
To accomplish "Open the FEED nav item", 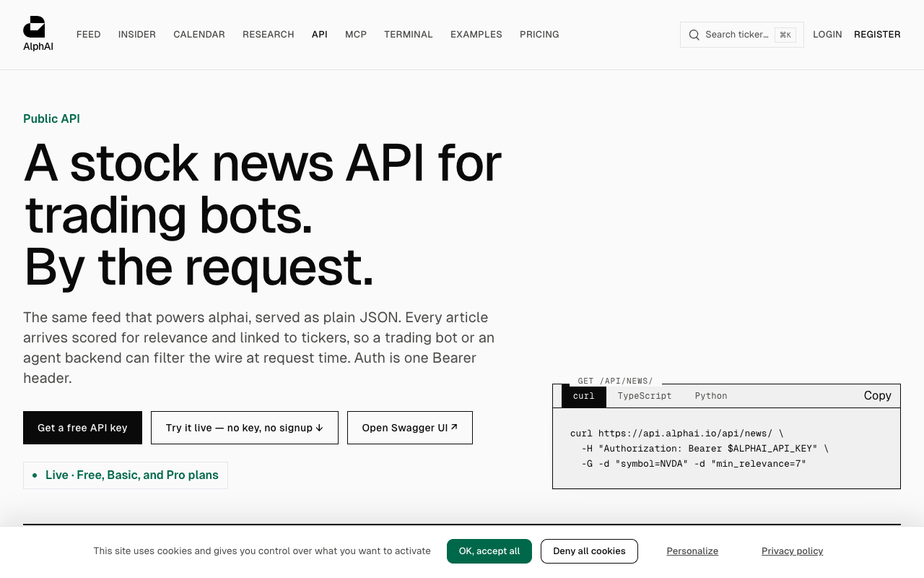I will point(89,35).
